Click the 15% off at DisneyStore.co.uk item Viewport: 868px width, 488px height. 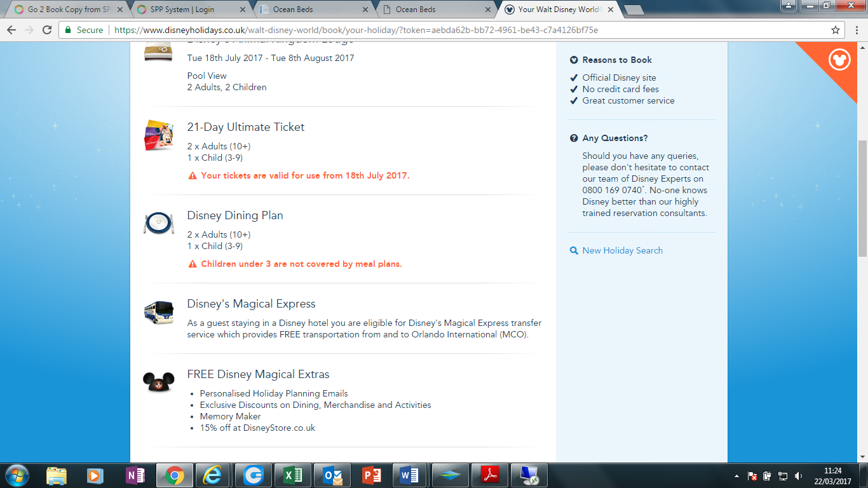tap(258, 428)
